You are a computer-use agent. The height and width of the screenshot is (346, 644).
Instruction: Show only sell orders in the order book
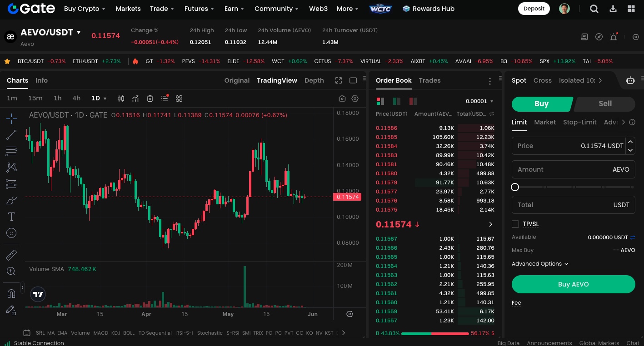pos(413,101)
